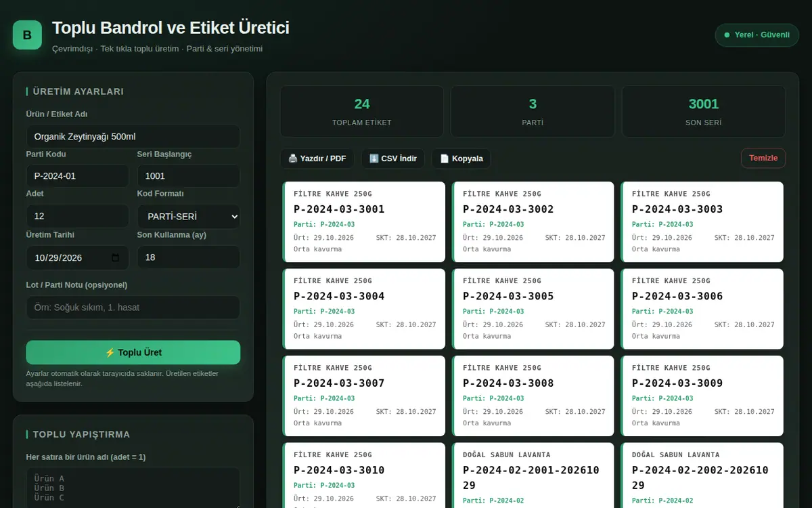812x508 pixels.
Task: Focus the Üretim Tarihi date field
Action: [x=78, y=257]
